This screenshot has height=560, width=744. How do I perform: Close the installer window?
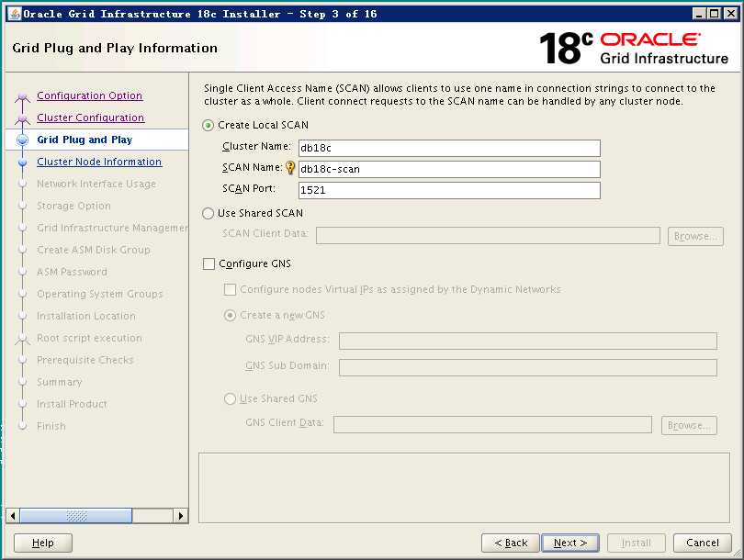[731, 14]
